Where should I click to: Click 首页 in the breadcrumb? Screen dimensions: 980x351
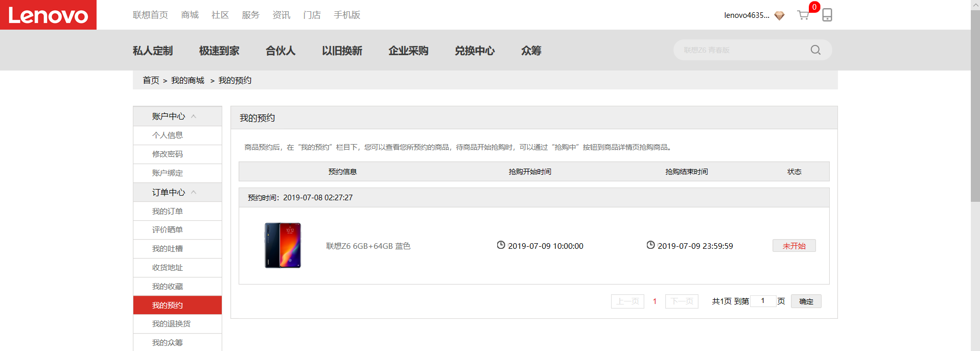coord(151,80)
